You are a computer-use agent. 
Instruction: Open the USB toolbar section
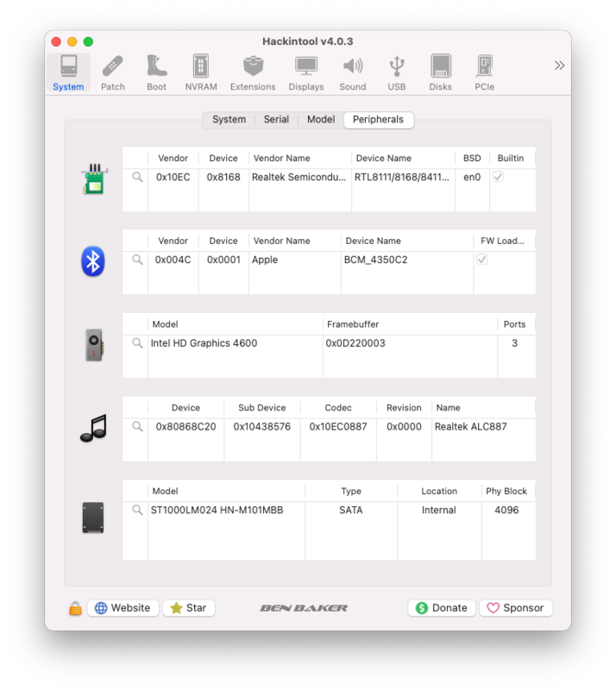tap(397, 73)
